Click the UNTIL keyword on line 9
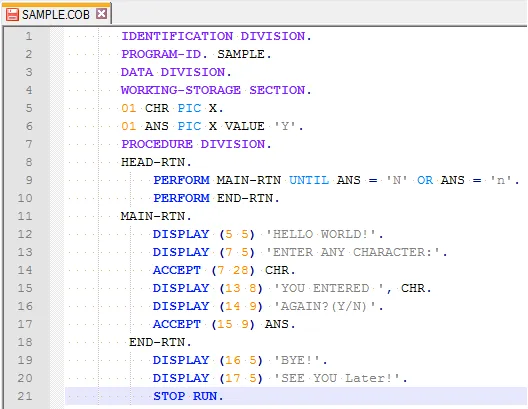Screen dimensions: 528x409 pos(309,180)
